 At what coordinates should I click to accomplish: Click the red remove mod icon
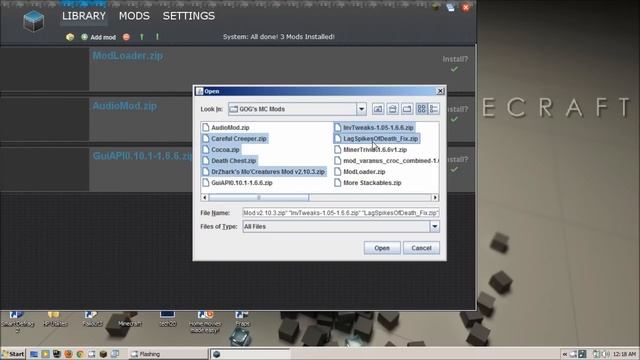127,37
